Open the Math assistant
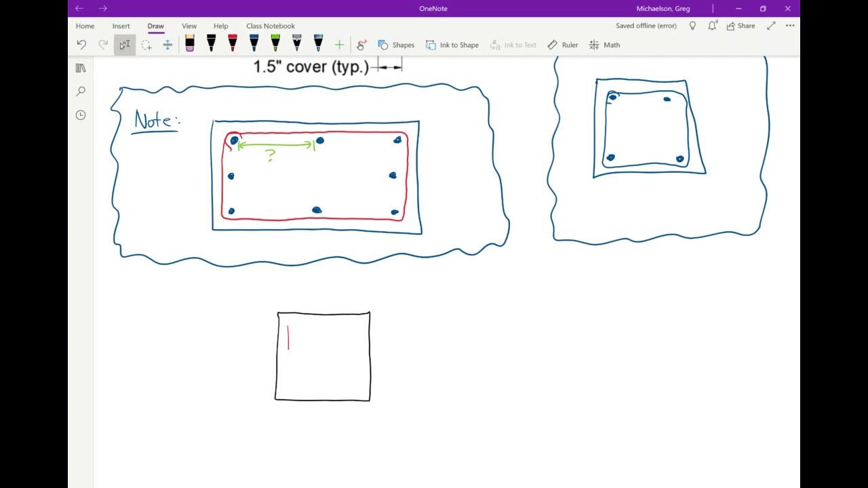Image resolution: width=868 pixels, height=488 pixels. click(604, 45)
